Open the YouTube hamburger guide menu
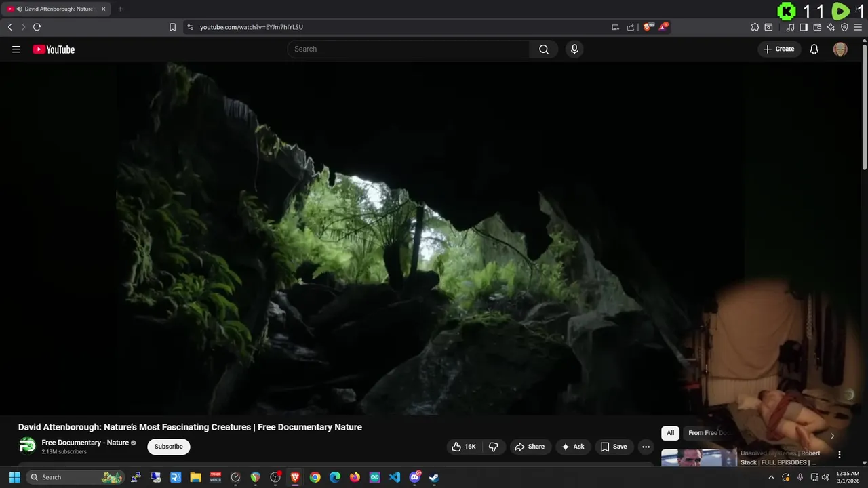The height and width of the screenshot is (488, 868). [16, 49]
